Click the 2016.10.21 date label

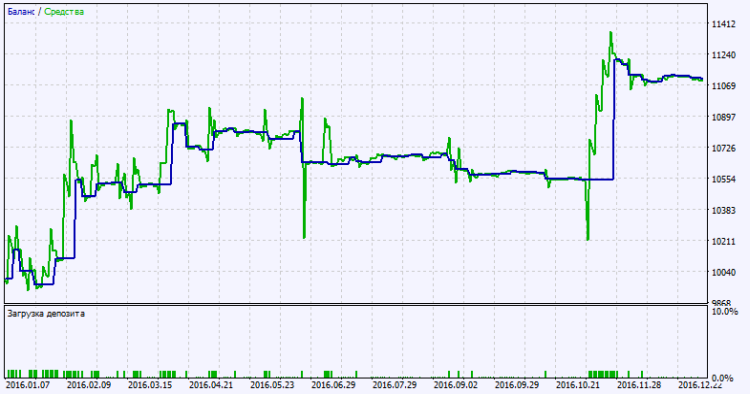point(579,385)
